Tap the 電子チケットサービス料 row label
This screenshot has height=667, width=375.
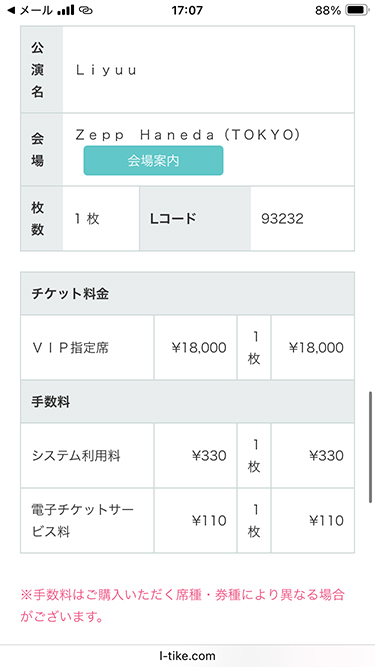tap(83, 521)
